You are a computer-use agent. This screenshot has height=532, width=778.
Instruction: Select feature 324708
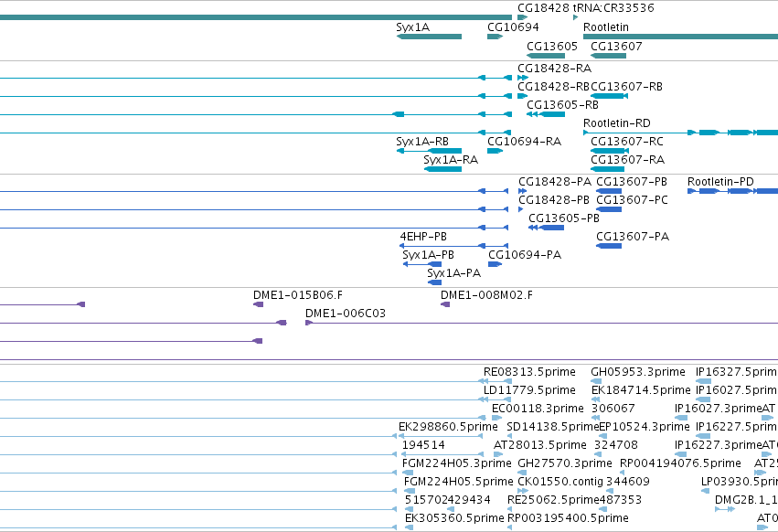pyautogui.click(x=616, y=446)
